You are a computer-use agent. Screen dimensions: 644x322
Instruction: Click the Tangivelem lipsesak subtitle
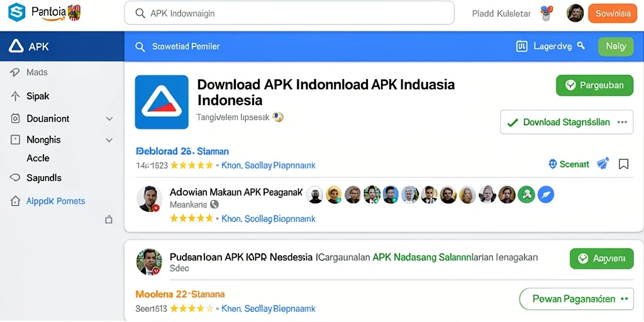(x=233, y=118)
